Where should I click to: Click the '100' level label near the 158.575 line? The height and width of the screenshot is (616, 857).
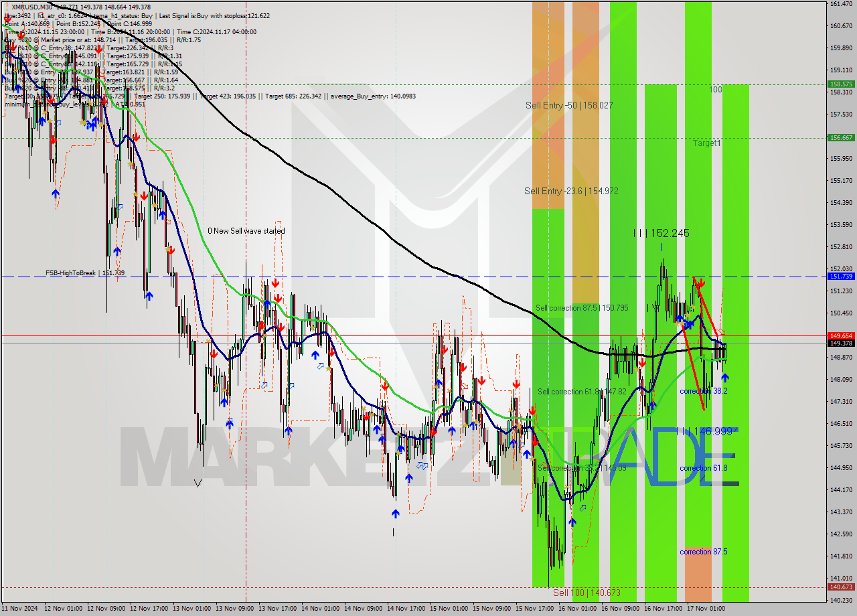click(x=716, y=89)
